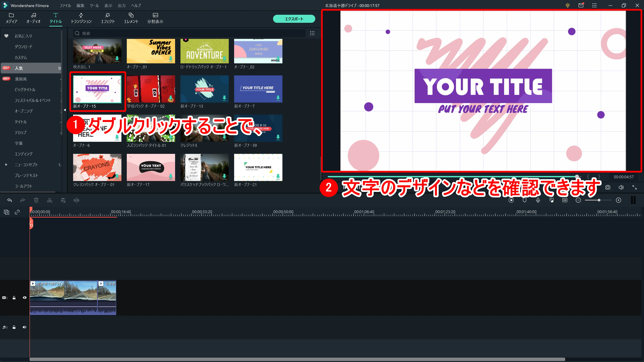Switch to the トランジション tab
Viewport: 644px width, 362px height.
[x=81, y=18]
